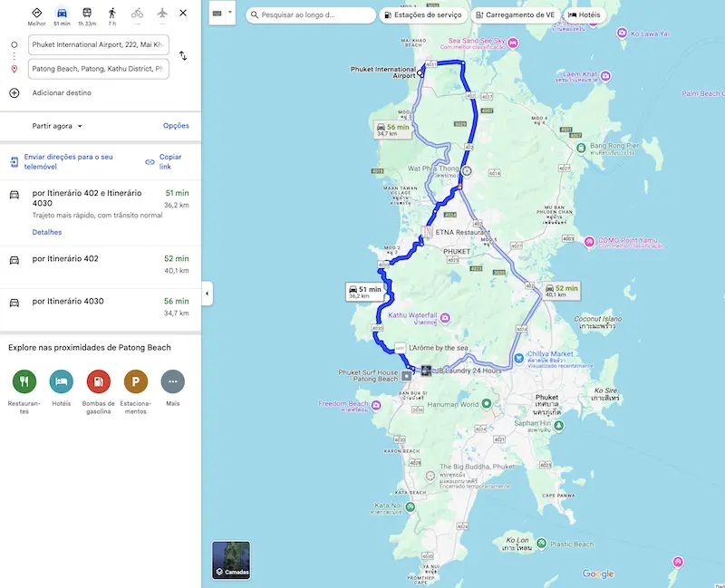Edit the Patong Beach destination field
Viewport: 725px width, 588px height.
(99, 69)
